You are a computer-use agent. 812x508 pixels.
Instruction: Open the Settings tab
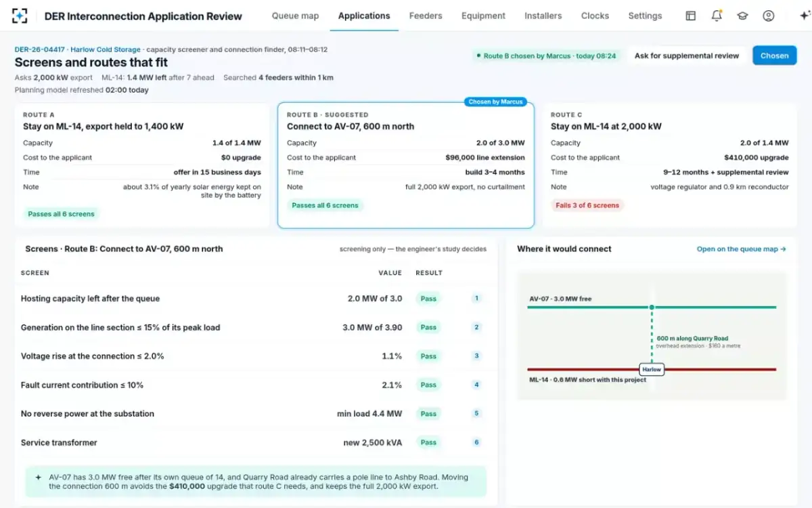coord(645,16)
